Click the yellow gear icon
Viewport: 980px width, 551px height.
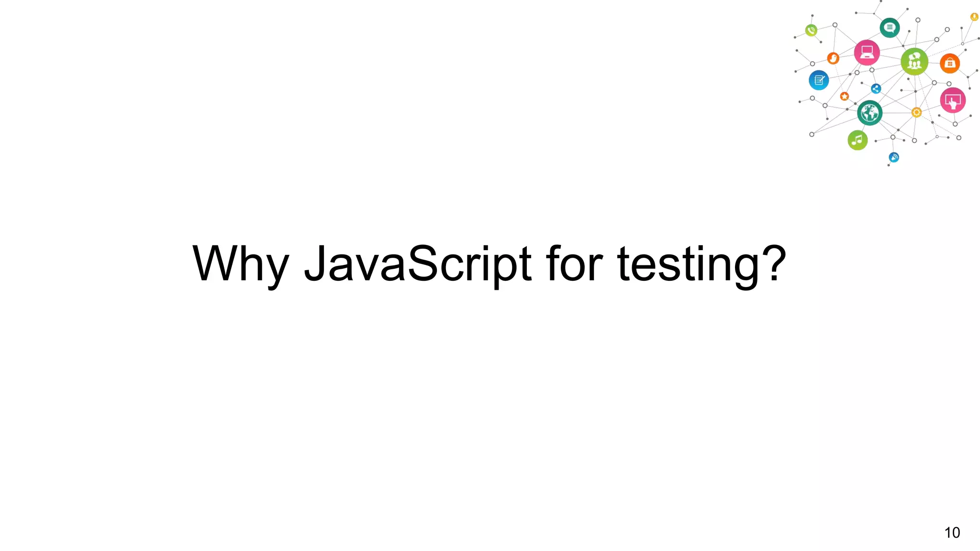click(916, 112)
